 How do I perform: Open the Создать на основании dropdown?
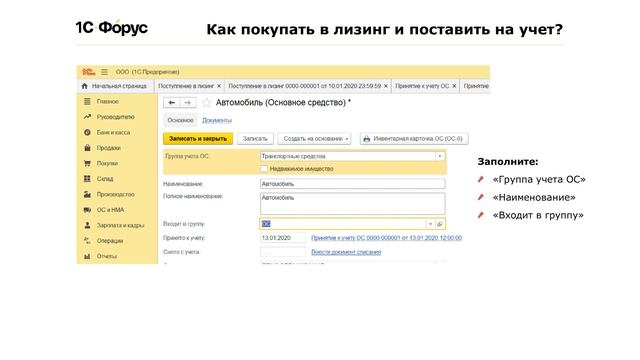point(314,139)
